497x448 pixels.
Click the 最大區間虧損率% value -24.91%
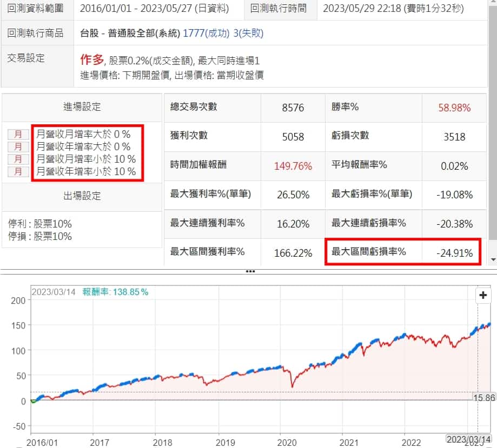454,252
